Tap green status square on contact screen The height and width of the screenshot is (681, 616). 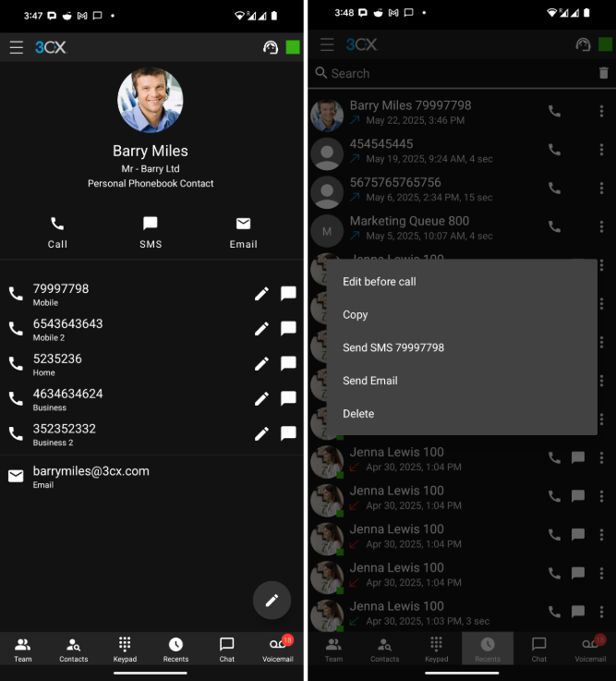293,47
